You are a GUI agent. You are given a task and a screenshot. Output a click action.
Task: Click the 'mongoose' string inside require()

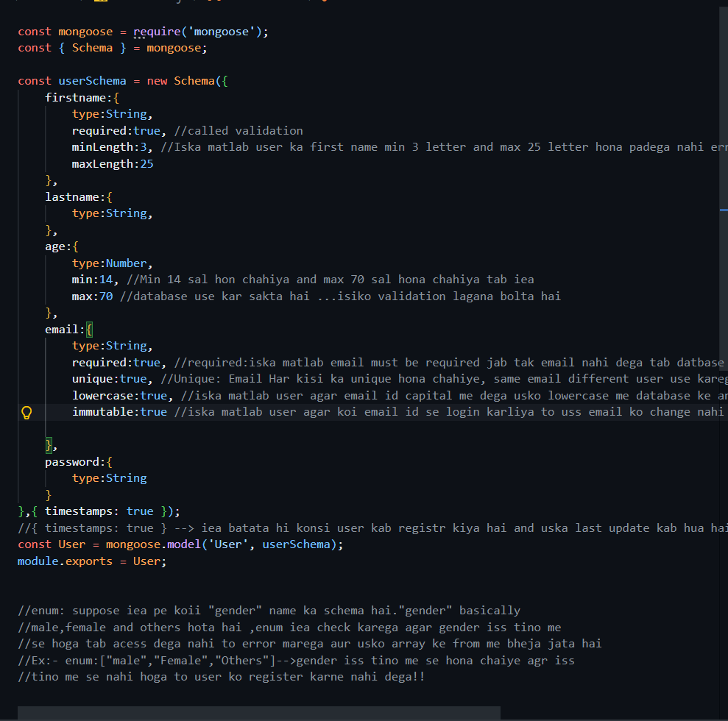point(221,32)
